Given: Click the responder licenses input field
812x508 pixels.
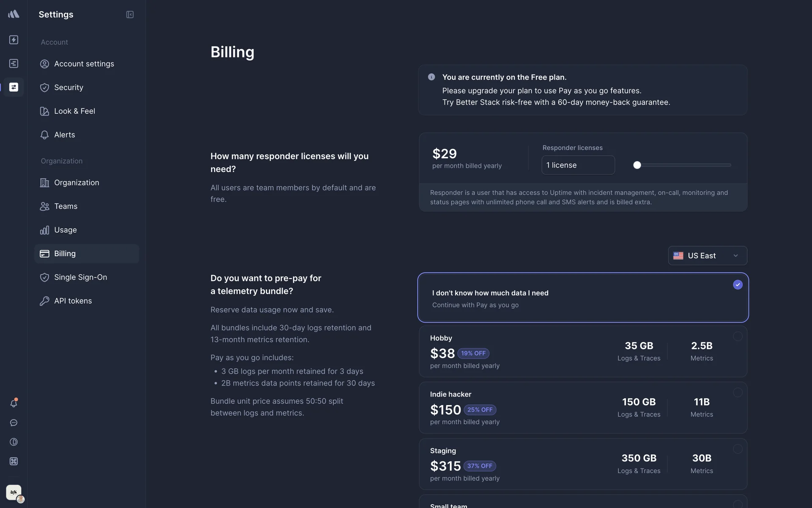Looking at the screenshot, I should click(x=578, y=165).
